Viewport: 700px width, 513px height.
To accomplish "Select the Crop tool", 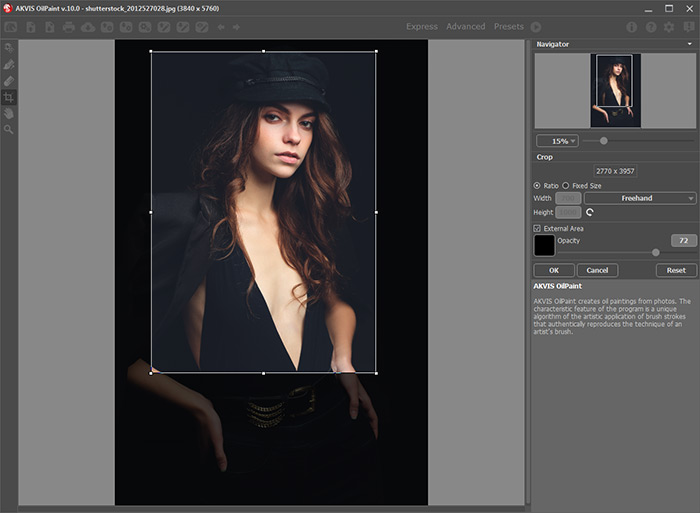I will pos(8,97).
